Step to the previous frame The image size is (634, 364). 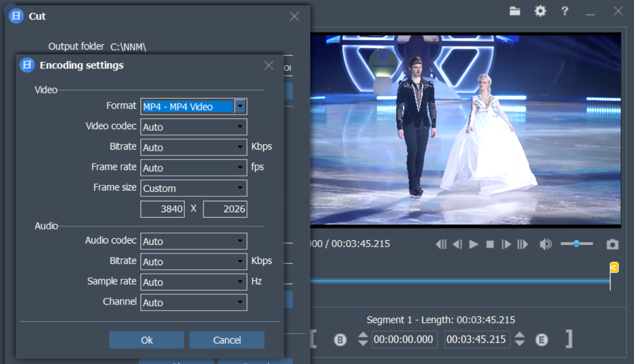(458, 244)
